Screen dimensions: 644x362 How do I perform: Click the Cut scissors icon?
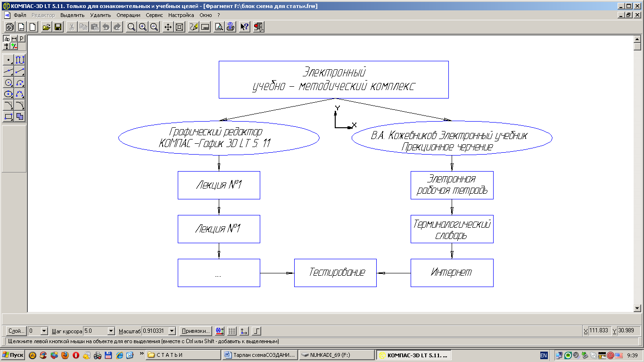[72, 27]
